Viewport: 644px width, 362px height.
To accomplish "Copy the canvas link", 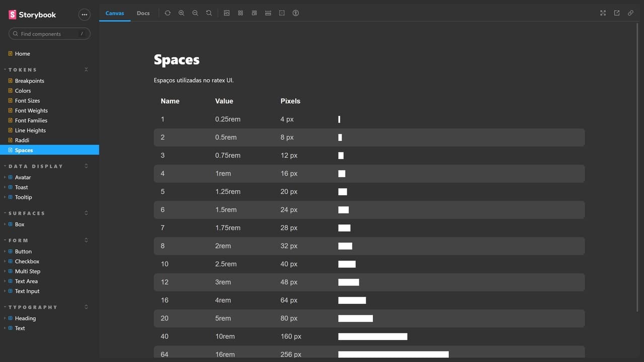I will pos(630,13).
